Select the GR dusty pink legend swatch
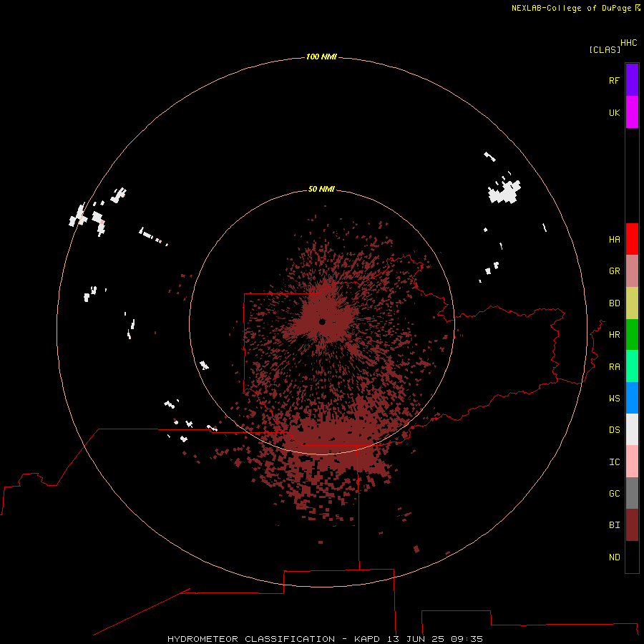The height and width of the screenshot is (644, 644). click(632, 271)
